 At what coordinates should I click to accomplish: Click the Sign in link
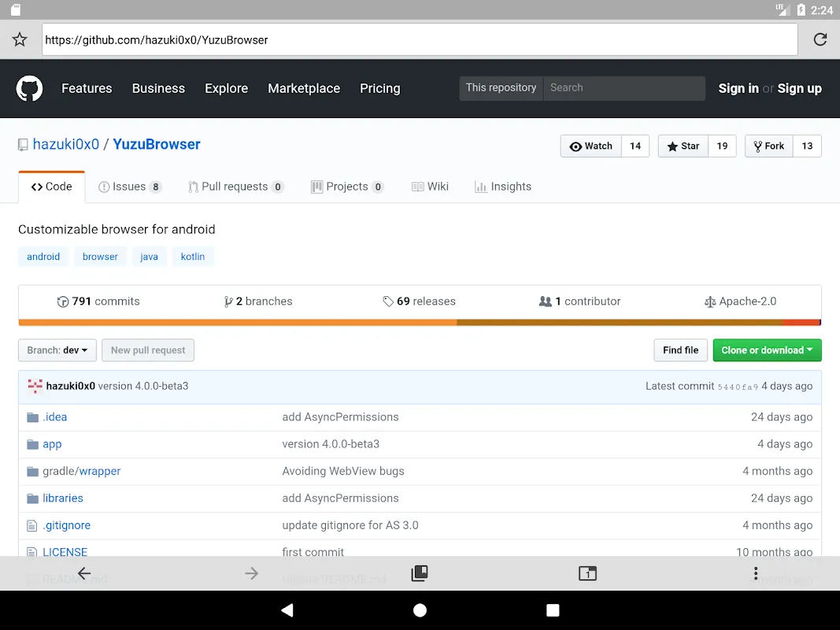click(x=738, y=88)
